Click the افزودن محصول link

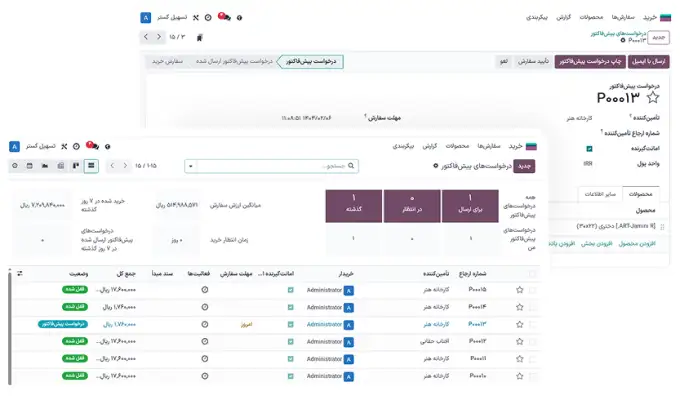pyautogui.click(x=637, y=244)
